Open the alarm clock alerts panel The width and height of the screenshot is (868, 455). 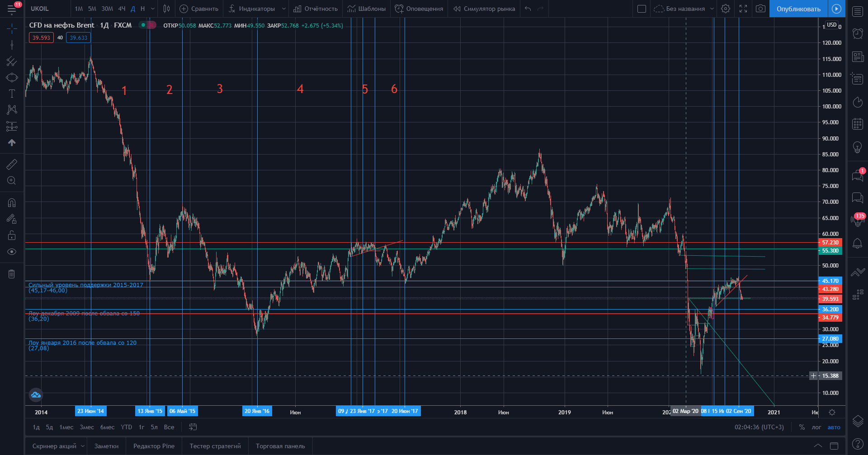tap(858, 33)
